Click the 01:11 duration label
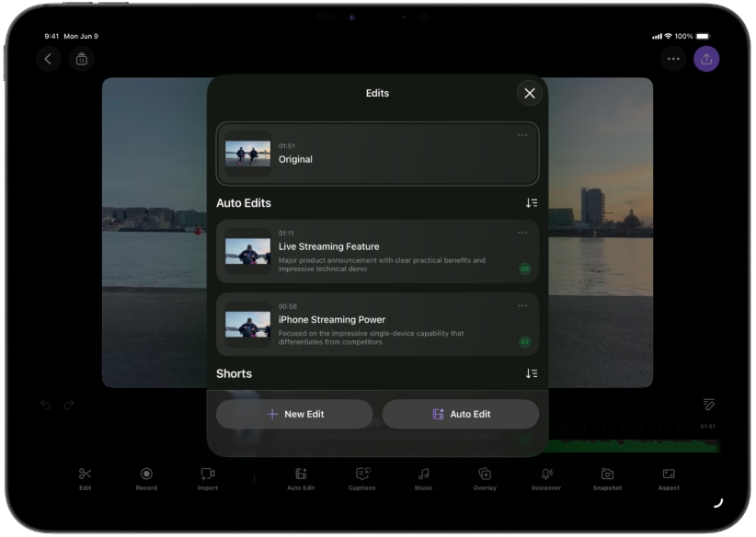The height and width of the screenshot is (537, 756). pos(286,234)
